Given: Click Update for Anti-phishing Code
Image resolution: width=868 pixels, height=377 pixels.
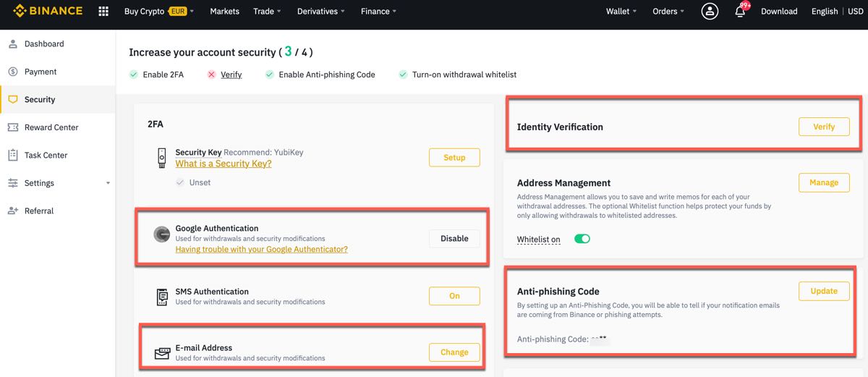Looking at the screenshot, I should 824,291.
